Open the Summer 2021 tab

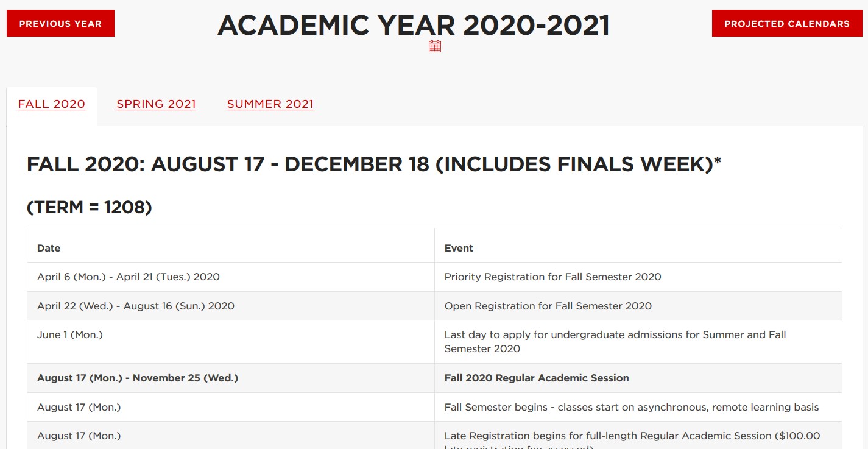click(270, 104)
